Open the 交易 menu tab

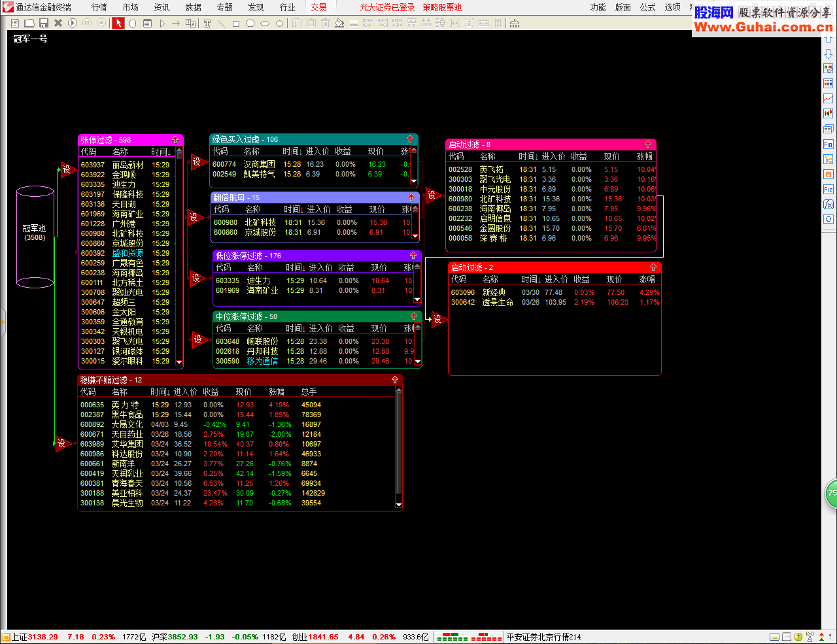tap(318, 7)
